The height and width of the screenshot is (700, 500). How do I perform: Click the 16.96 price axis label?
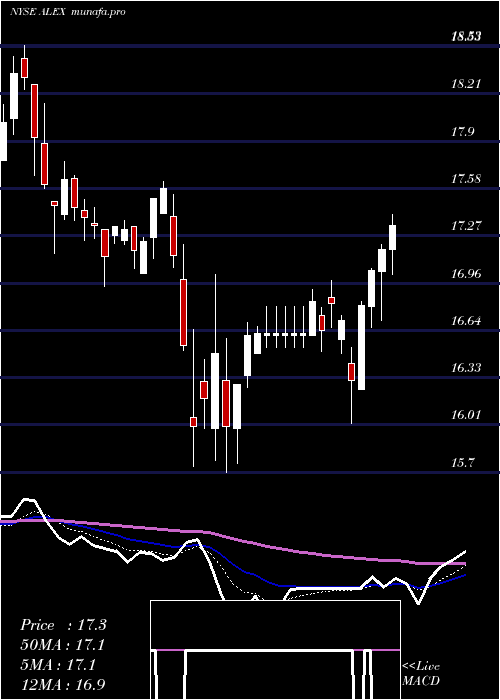pos(466,274)
